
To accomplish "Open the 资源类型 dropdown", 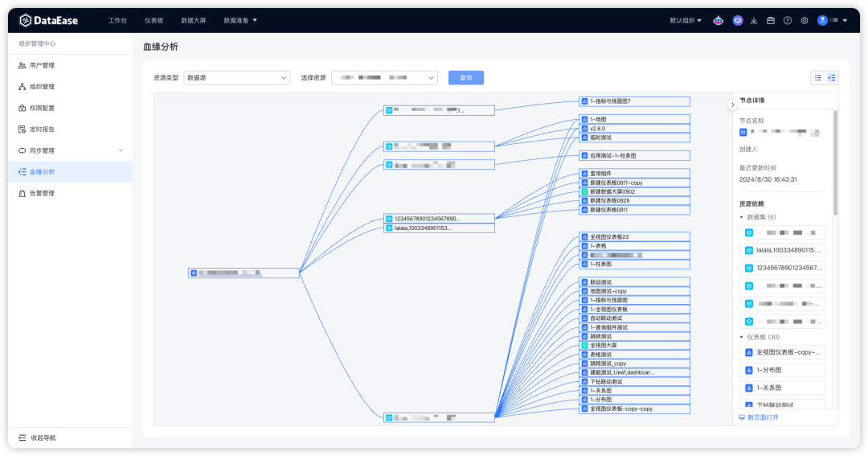I will click(x=237, y=77).
